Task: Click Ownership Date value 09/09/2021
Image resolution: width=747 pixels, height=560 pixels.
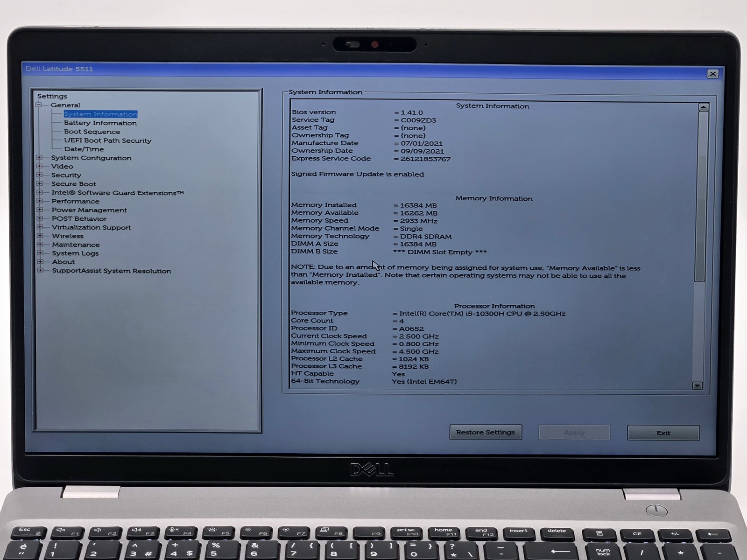Action: pos(422,151)
